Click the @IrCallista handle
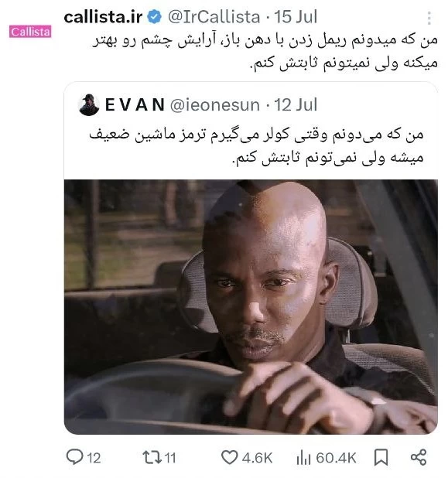This screenshot has width=448, height=478. coord(214,17)
